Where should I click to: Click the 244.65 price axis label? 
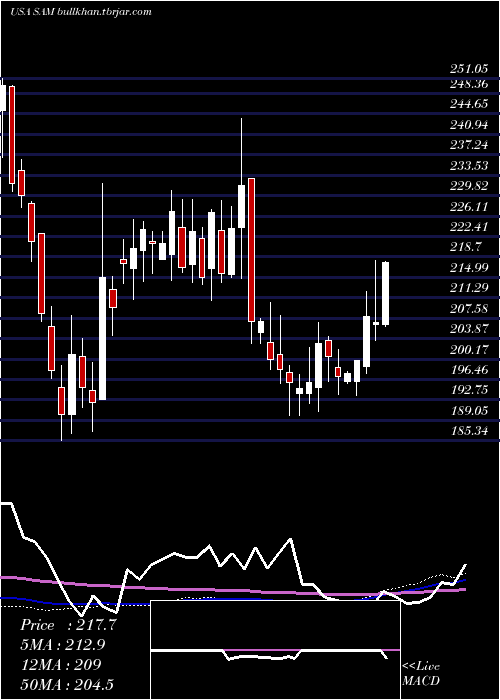click(x=468, y=104)
